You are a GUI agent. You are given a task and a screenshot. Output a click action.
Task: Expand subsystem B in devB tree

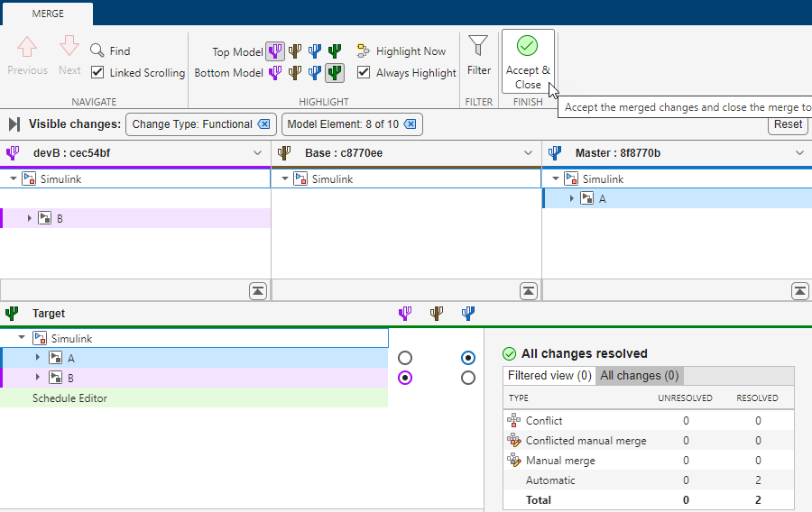[30, 218]
